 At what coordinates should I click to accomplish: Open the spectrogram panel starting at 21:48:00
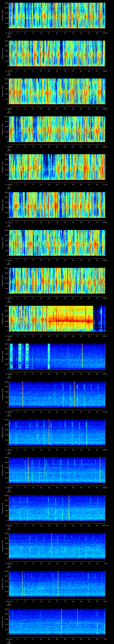click(57, 91)
